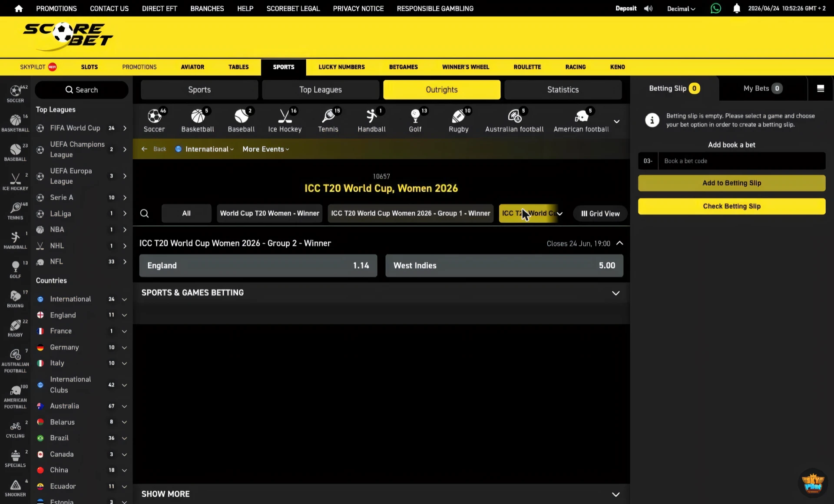Choose Golf outrights icon in top row

(415, 120)
